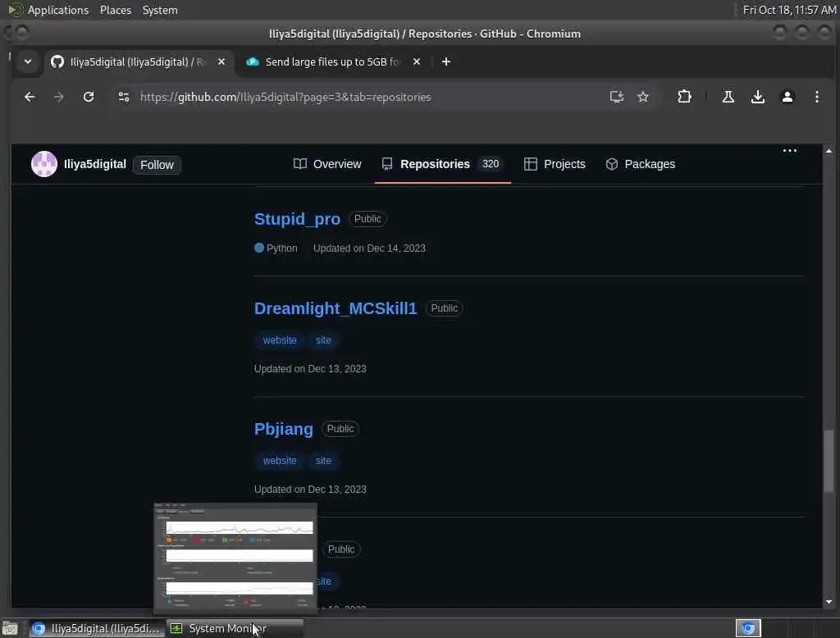This screenshot has height=638, width=840.
Task: Open the profile three-dot options menu
Action: coord(790,151)
